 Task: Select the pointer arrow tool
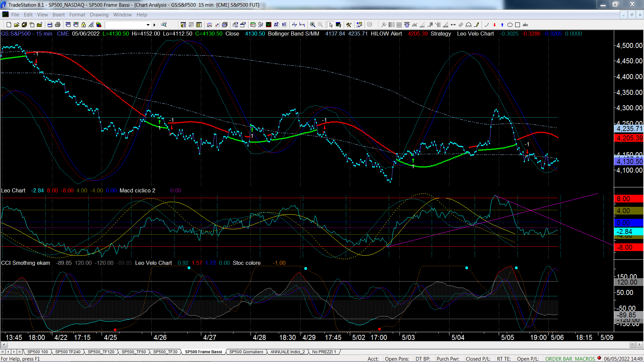tap(331, 24)
